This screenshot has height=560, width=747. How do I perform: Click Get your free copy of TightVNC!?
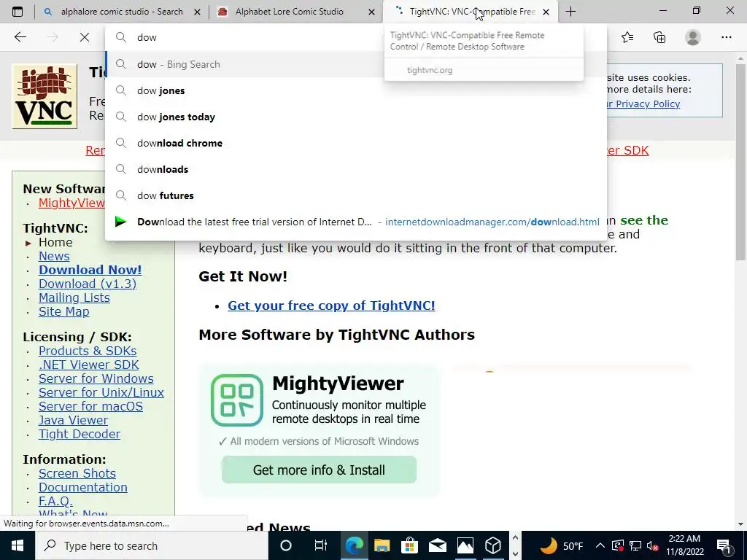click(331, 306)
